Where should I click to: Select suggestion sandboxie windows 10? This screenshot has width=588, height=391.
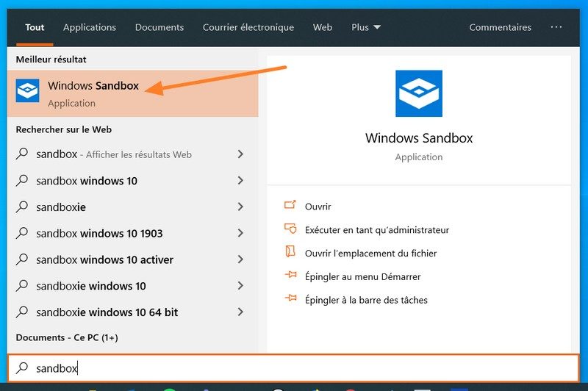click(91, 286)
